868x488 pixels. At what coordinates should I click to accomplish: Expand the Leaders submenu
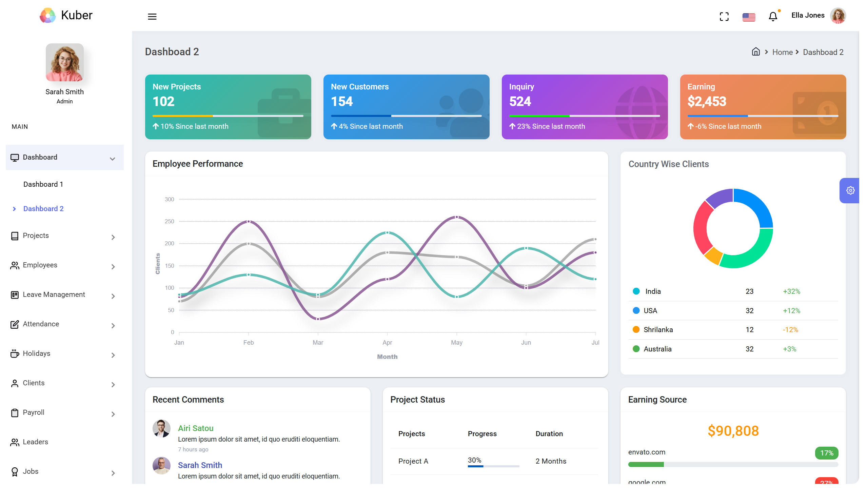(x=35, y=442)
